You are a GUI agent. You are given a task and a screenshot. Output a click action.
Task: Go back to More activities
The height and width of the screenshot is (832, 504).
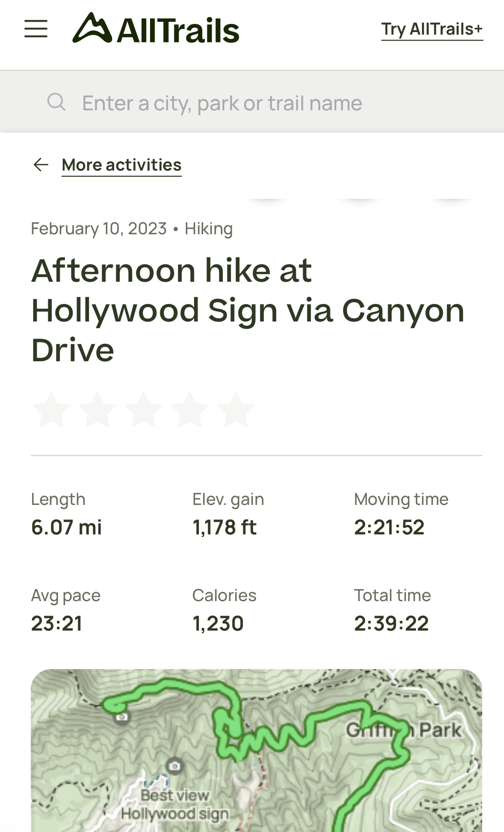121,165
